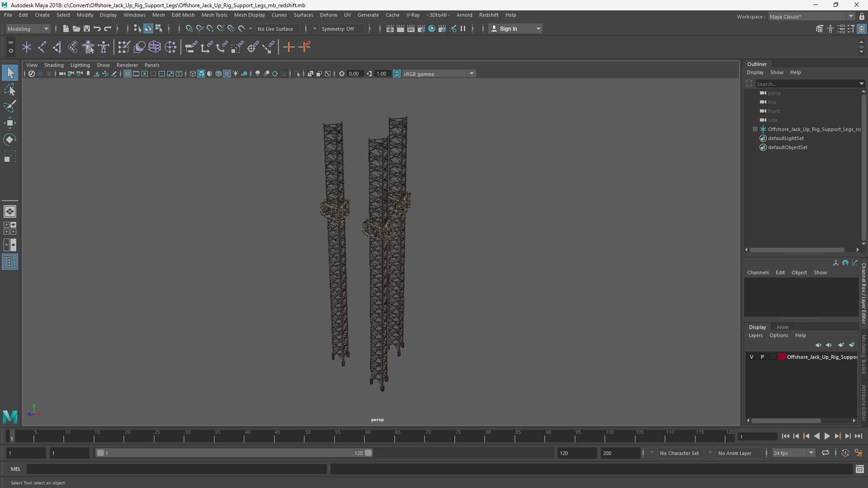Viewport: 868px width, 488px height.
Task: Select defaultObjectSet in Outliner
Action: pyautogui.click(x=787, y=147)
